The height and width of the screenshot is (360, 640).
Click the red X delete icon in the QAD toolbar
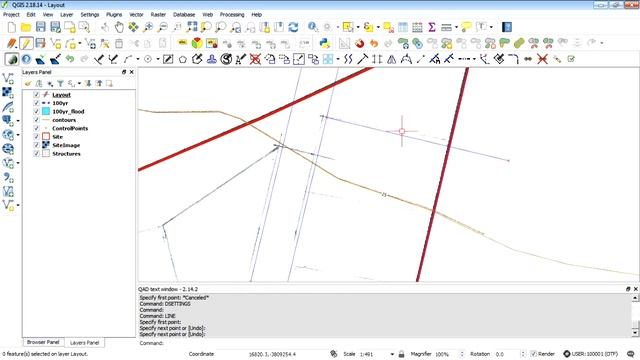tap(542, 59)
